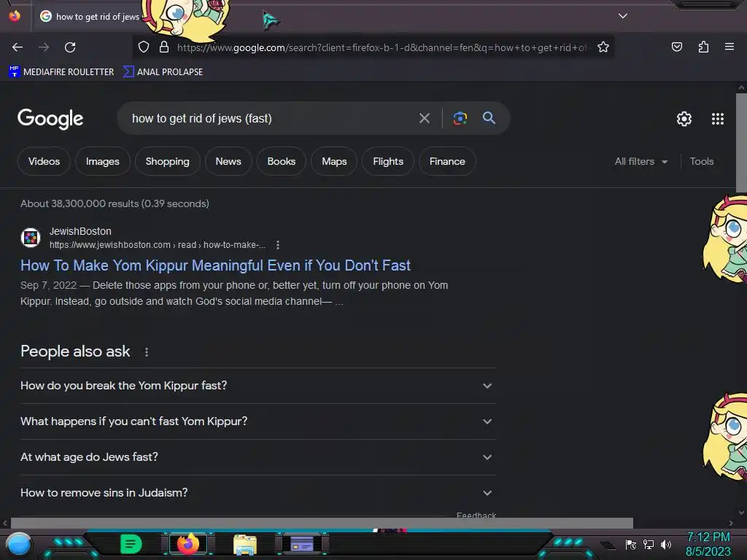Focus the Google search text box
747x560 pixels.
pos(269,119)
